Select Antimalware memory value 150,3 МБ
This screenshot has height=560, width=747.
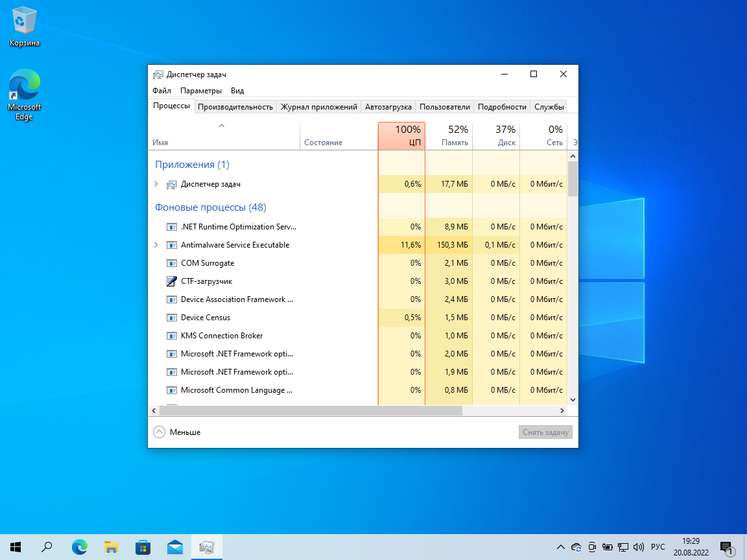pos(449,245)
